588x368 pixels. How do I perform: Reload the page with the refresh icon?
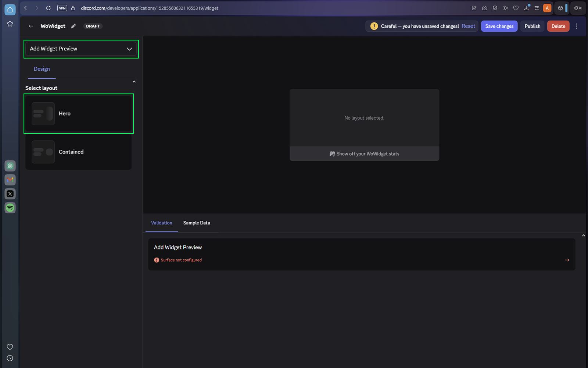click(48, 8)
